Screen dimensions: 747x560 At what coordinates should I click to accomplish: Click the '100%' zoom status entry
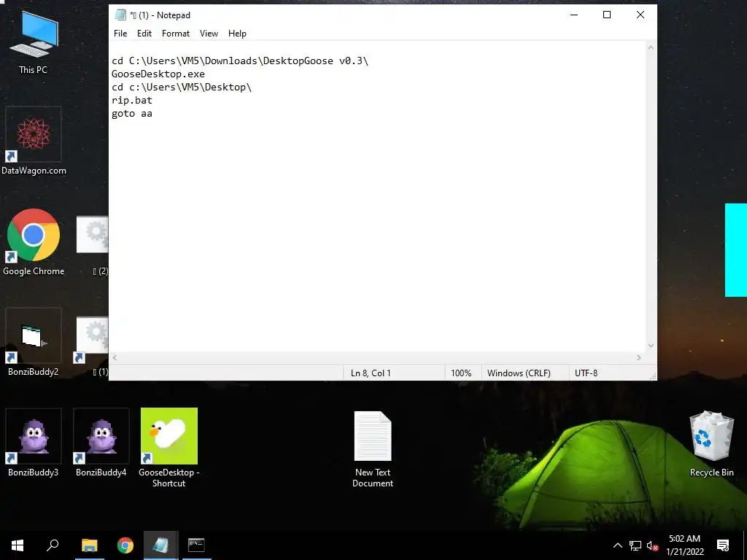[x=461, y=373]
